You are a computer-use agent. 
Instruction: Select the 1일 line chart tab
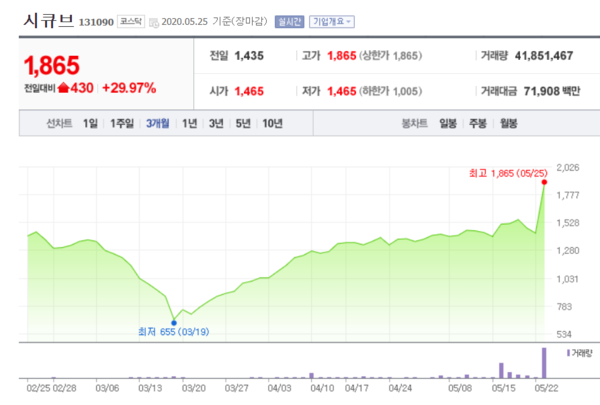tap(90, 123)
